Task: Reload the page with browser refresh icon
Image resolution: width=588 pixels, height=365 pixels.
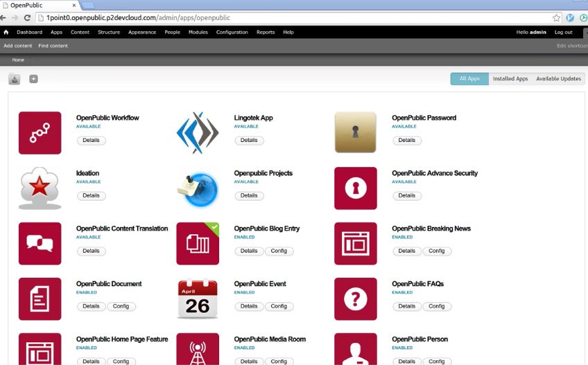Action: coord(27,17)
